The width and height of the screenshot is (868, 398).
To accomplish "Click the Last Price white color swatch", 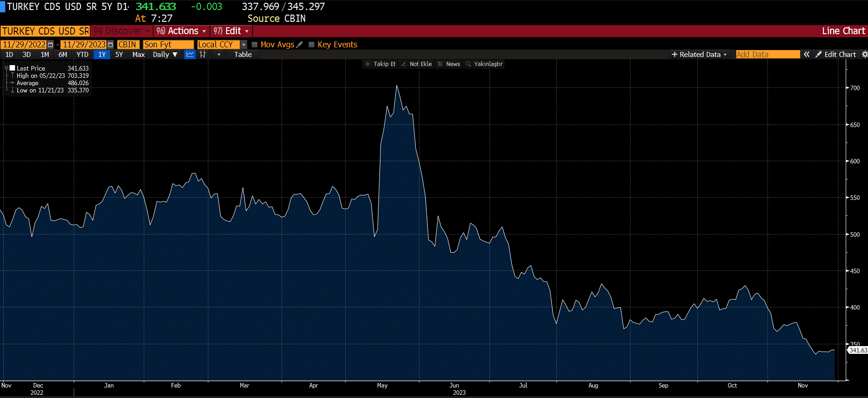I will (13, 68).
